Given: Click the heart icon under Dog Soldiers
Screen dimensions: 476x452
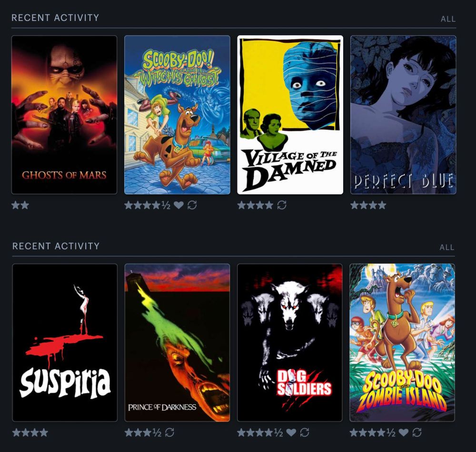Looking at the screenshot, I should click(291, 432).
